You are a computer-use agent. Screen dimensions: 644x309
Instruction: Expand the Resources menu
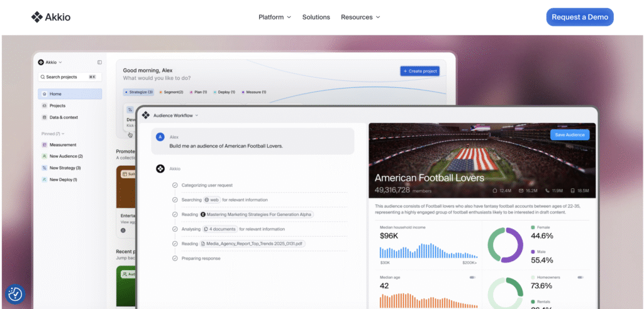(360, 17)
